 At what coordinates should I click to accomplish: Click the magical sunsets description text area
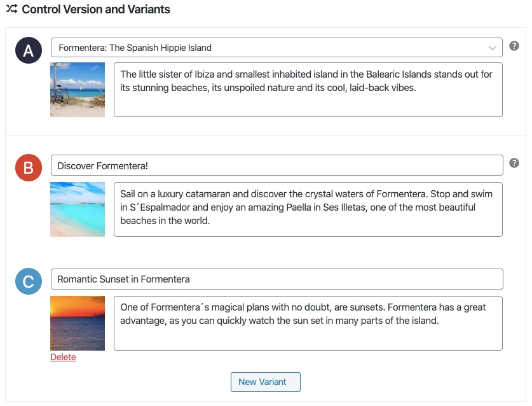click(x=308, y=323)
